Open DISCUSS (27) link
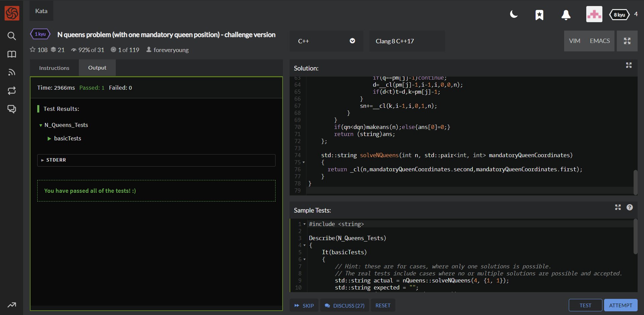Viewport: 644px width, 315px height. (x=345, y=306)
